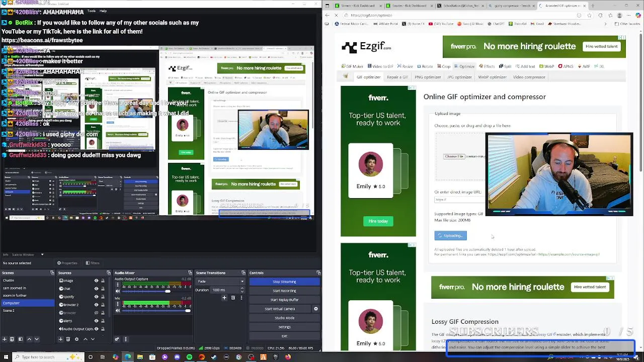Decrease transition duration with down arrow
Viewport: 644px width, 362px height.
point(242,292)
